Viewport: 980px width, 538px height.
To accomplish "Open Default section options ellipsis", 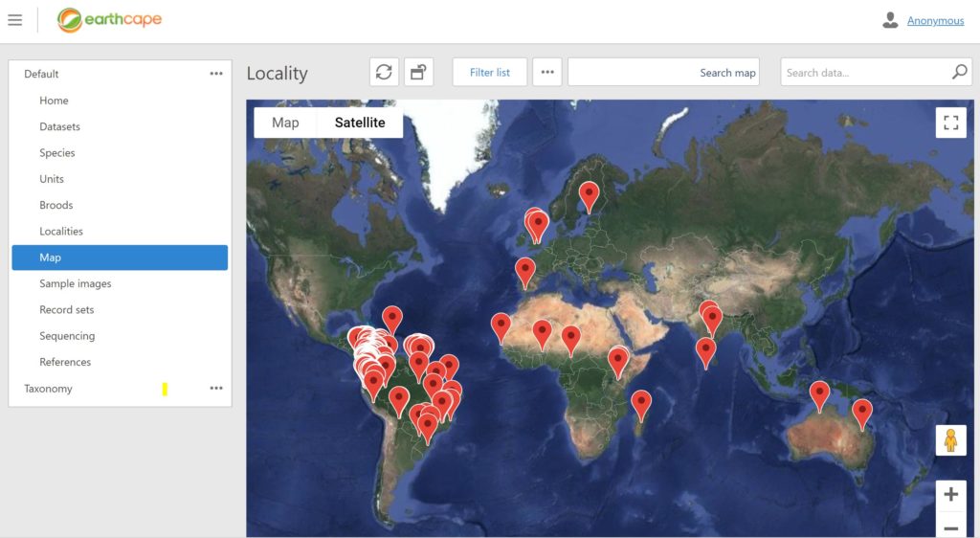I will pos(216,74).
